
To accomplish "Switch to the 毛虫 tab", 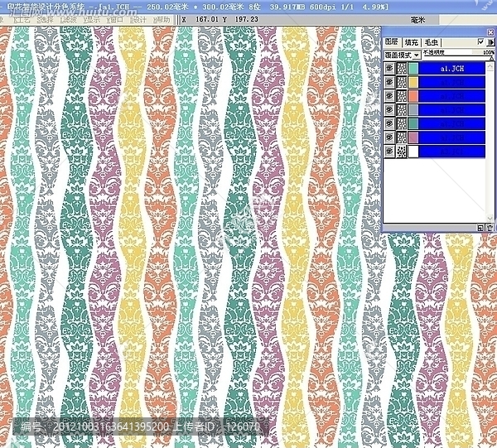I will [x=431, y=42].
